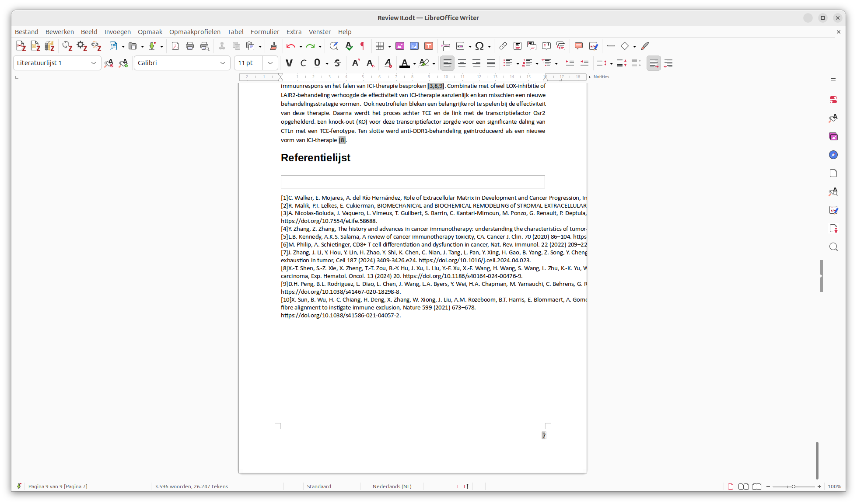Click the Export as PDF icon
Image resolution: width=857 pixels, height=504 pixels.
pyautogui.click(x=175, y=46)
